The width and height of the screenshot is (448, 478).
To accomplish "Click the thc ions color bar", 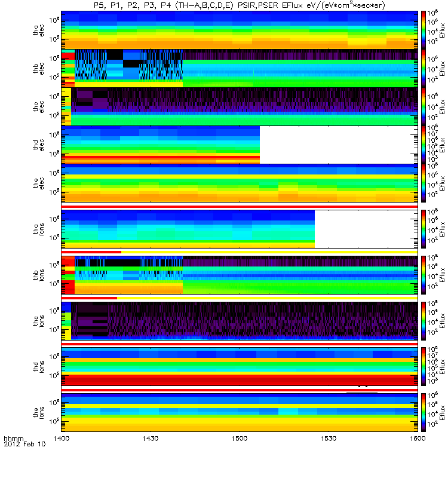I will [x=424, y=321].
